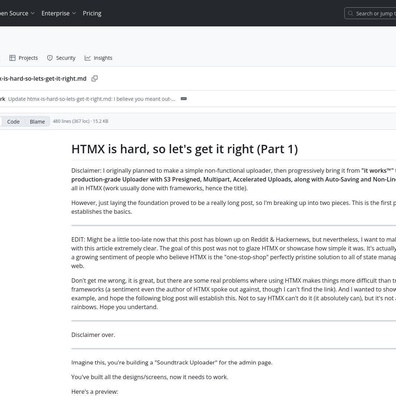Click the Disclaimer over paragraph text
Screen dimensions: 396x396
(x=93, y=335)
